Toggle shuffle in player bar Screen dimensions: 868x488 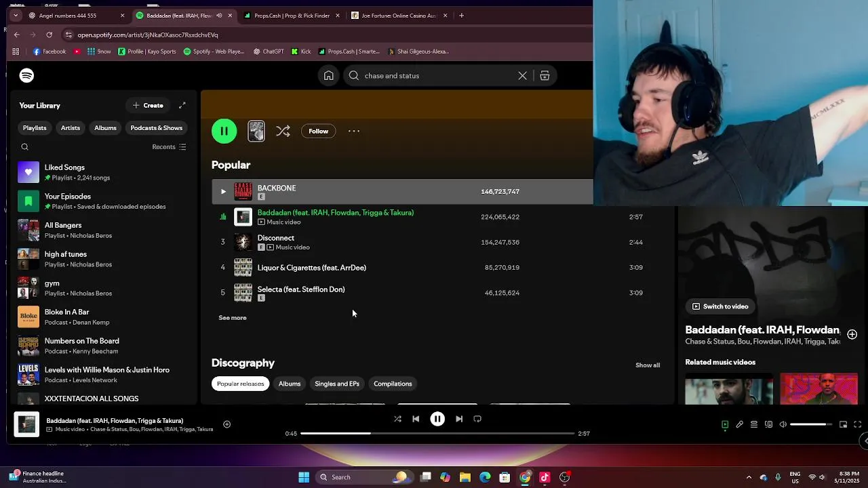(x=397, y=420)
